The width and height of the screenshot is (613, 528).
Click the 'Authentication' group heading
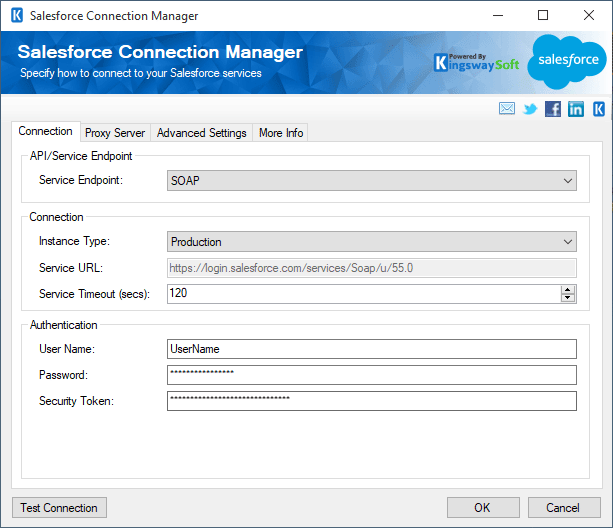pos(63,325)
